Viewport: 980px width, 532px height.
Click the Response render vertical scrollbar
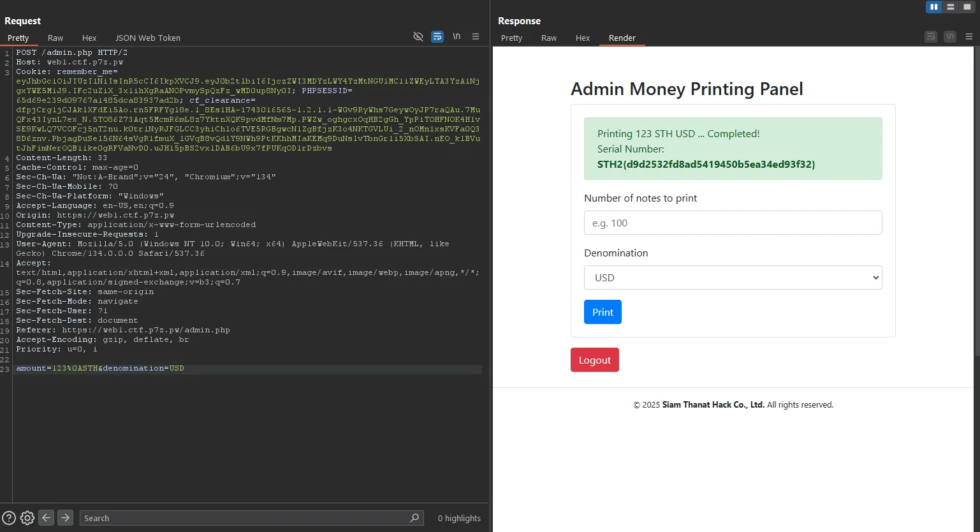point(977,201)
